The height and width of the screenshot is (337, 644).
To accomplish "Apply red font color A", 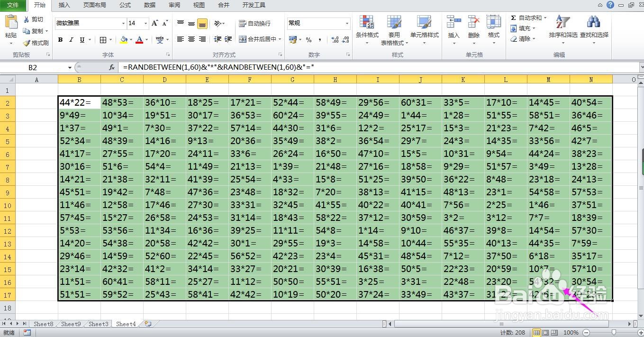I will pos(139,40).
